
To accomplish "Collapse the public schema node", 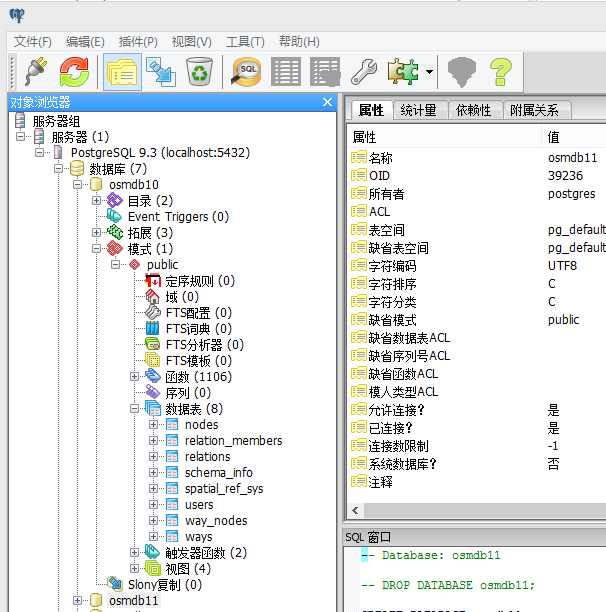I will (x=115, y=265).
